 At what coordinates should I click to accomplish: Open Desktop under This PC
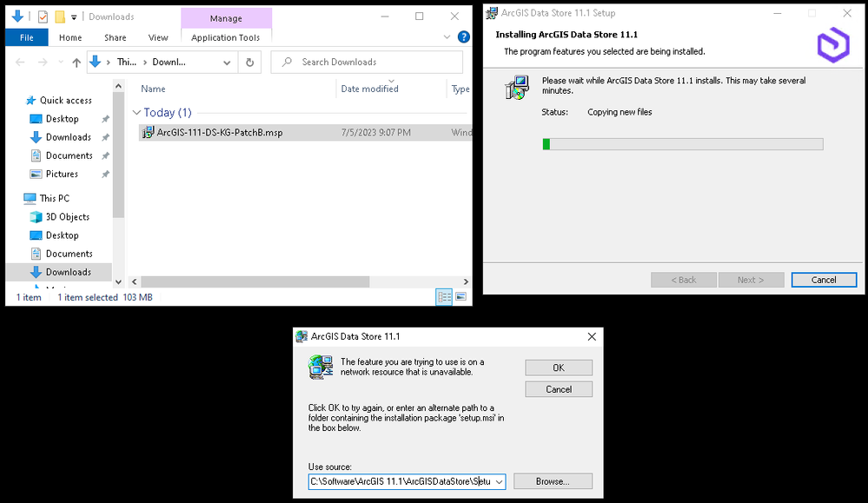click(x=62, y=235)
